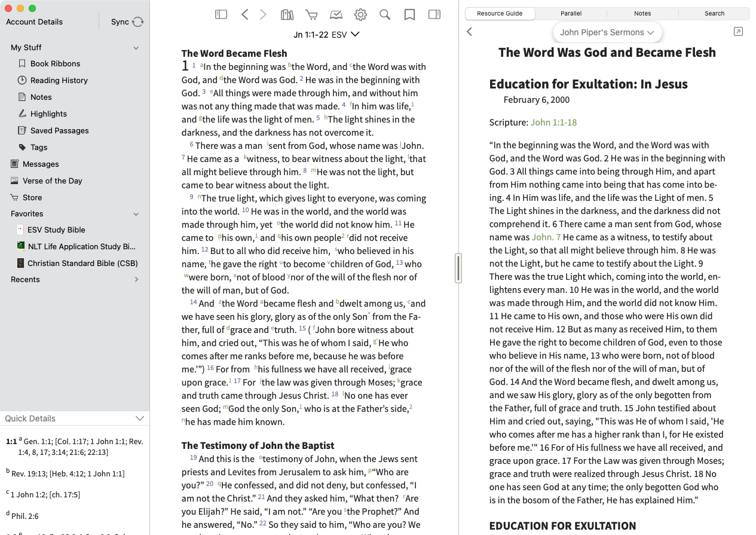Viewport: 756px width, 535px height.
Task: Collapse the My Stuff section
Action: 136,48
